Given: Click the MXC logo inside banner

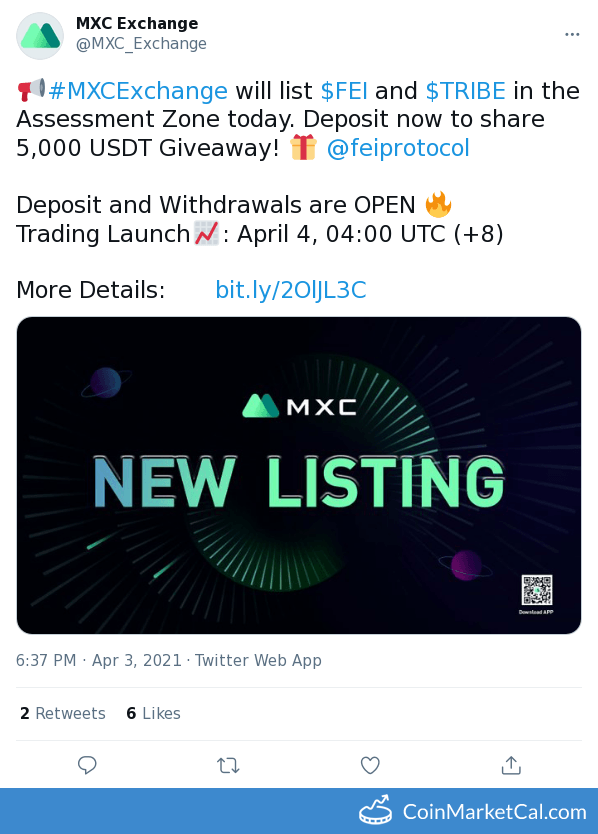Looking at the screenshot, I should click(x=299, y=406).
